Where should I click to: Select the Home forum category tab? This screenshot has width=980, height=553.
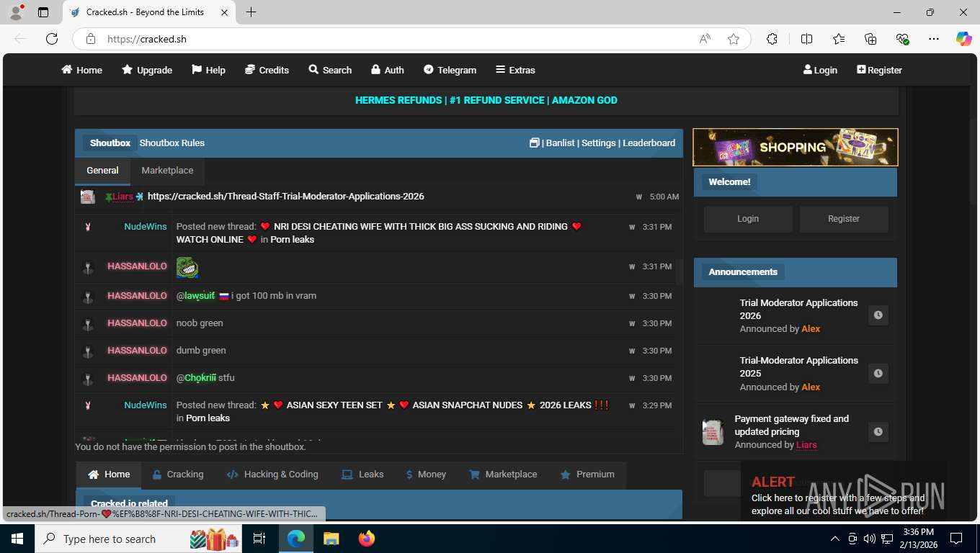pos(109,475)
